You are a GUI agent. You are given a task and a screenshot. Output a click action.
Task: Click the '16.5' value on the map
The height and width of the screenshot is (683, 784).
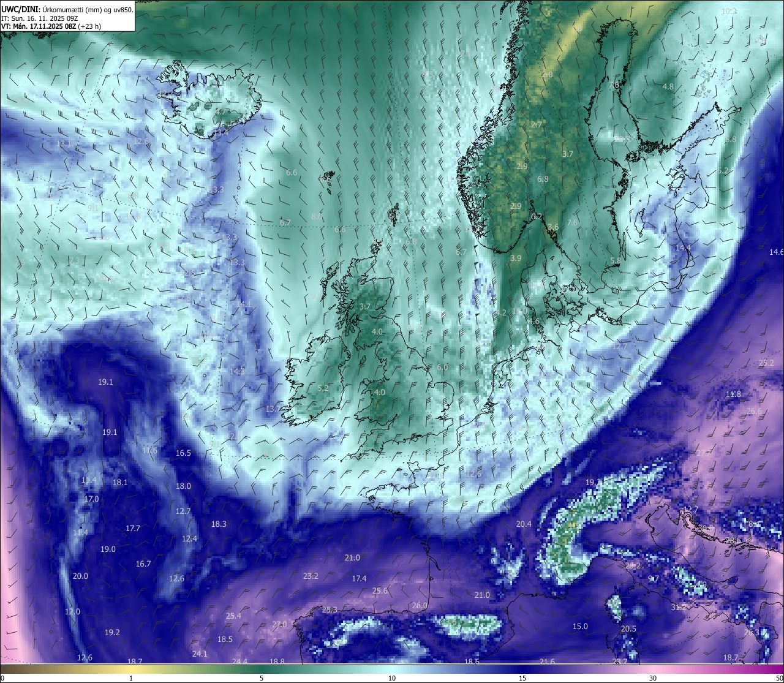183,453
